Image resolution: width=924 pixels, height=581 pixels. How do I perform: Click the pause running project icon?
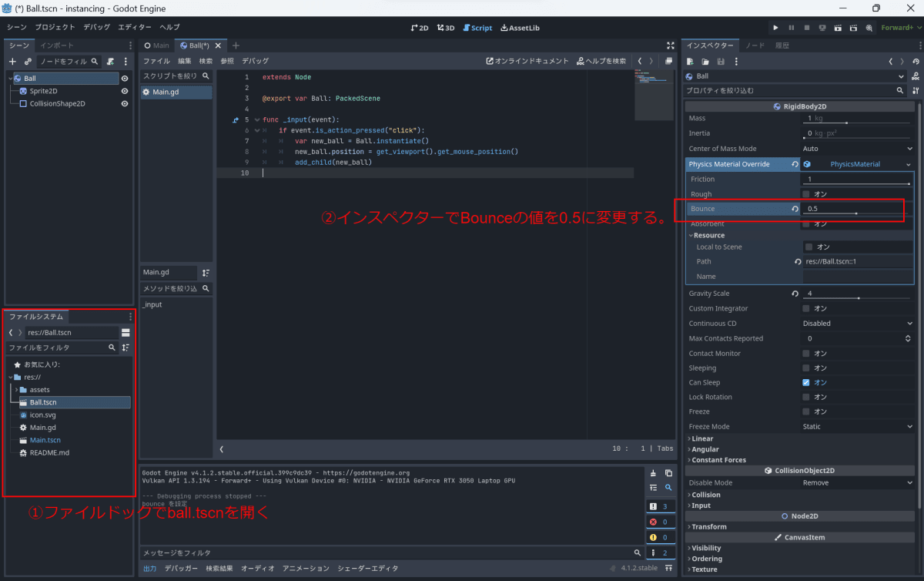[x=792, y=27]
